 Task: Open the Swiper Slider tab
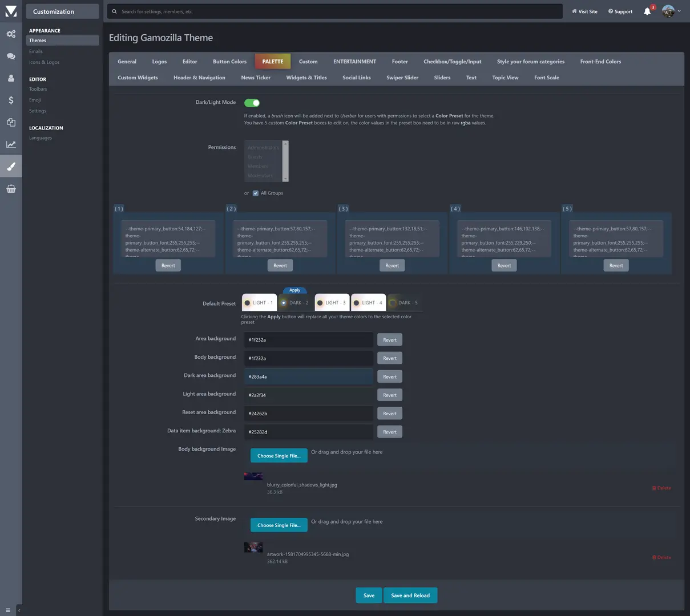click(x=402, y=78)
